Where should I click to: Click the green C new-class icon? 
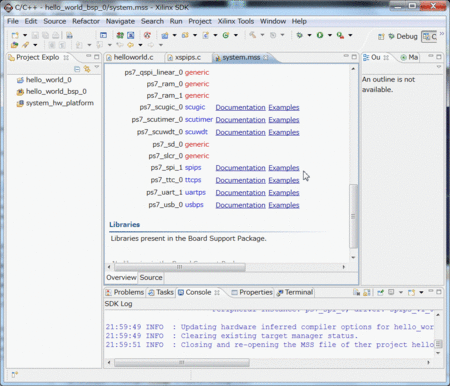(226, 35)
